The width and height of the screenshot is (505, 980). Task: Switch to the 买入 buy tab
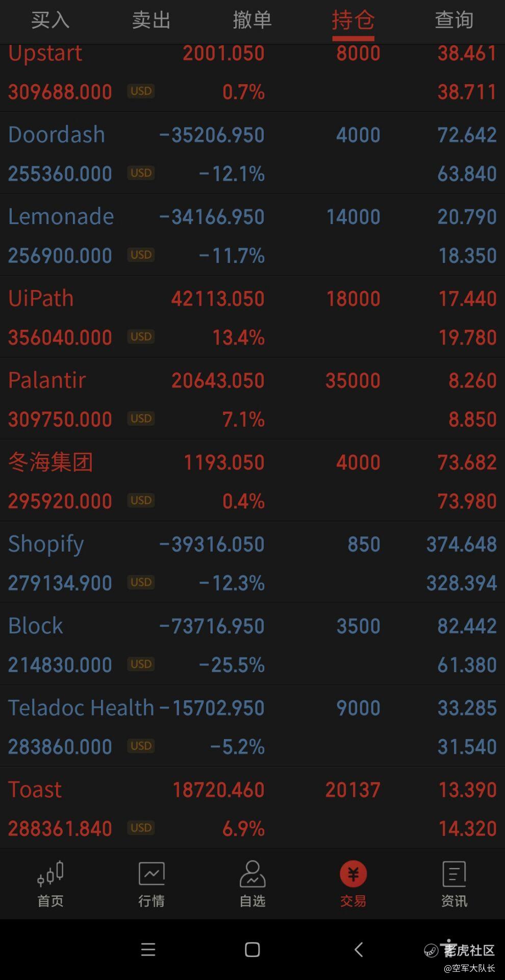pyautogui.click(x=50, y=20)
